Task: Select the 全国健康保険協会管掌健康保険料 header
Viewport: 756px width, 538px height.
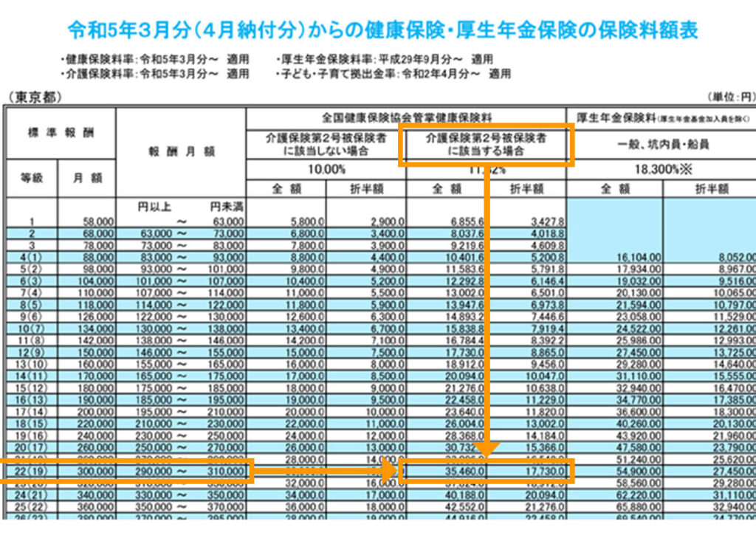Action: (406, 117)
